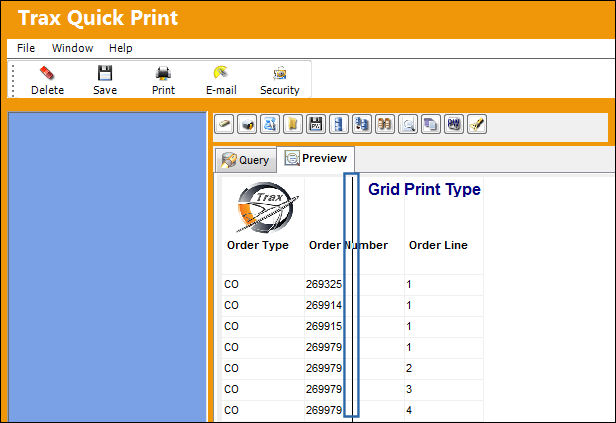Image resolution: width=616 pixels, height=423 pixels.
Task: Click the Save floppy disk icon
Action: coord(105,73)
